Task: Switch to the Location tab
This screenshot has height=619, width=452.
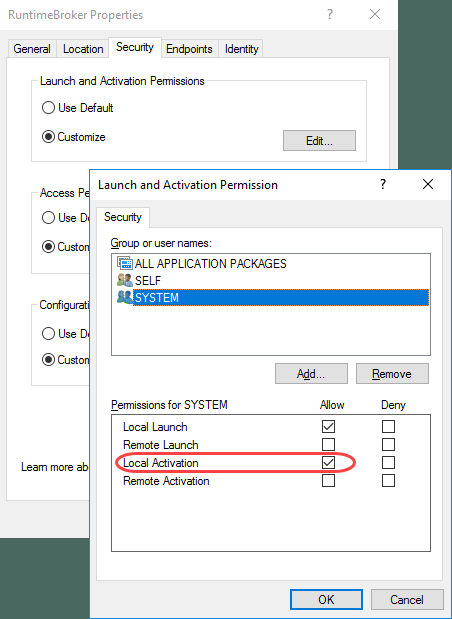Action: click(83, 49)
